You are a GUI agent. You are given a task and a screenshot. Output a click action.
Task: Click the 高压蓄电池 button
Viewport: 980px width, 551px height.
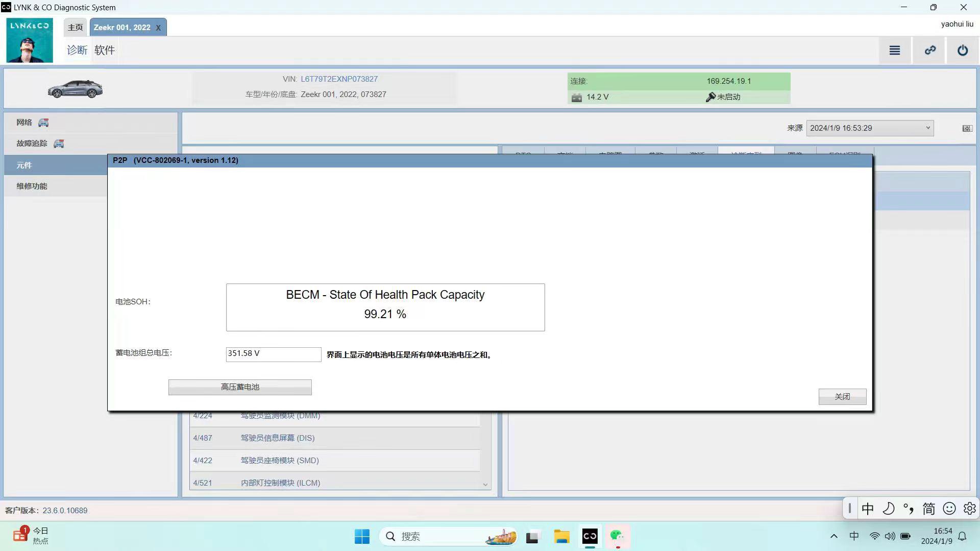click(240, 387)
